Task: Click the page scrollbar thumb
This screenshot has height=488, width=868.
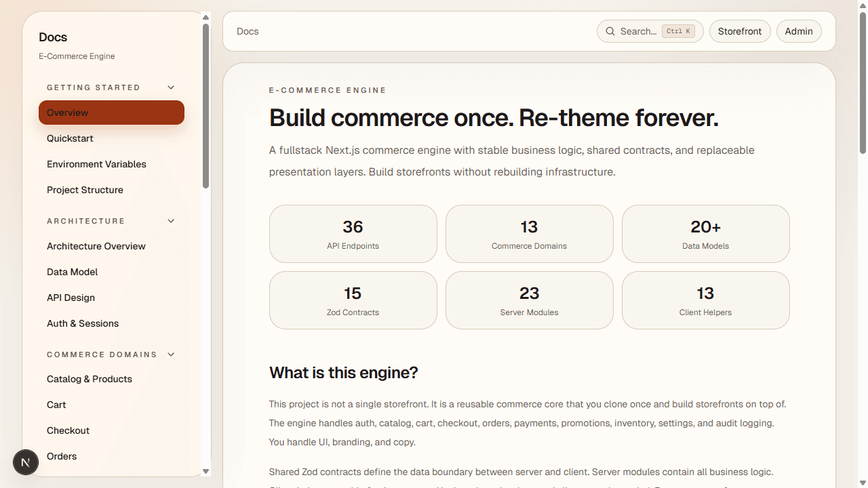Action: click(x=863, y=83)
